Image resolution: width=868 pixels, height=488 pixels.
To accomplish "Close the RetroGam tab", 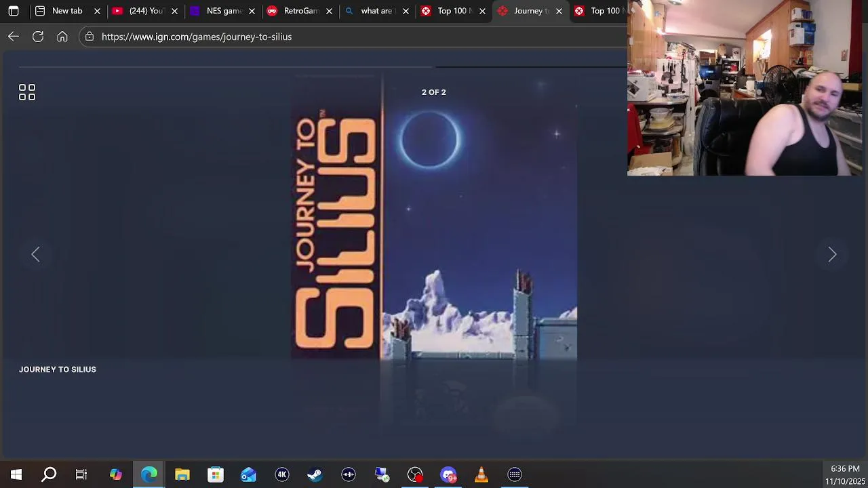I will pyautogui.click(x=329, y=11).
